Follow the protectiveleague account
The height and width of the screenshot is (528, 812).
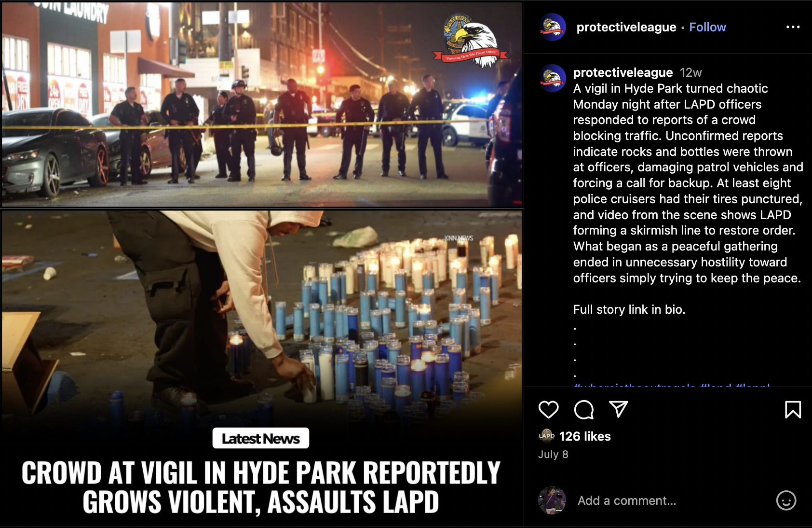pyautogui.click(x=707, y=27)
